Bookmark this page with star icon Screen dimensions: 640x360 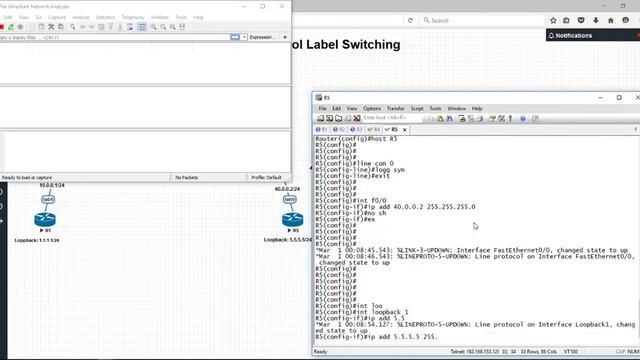[553, 20]
